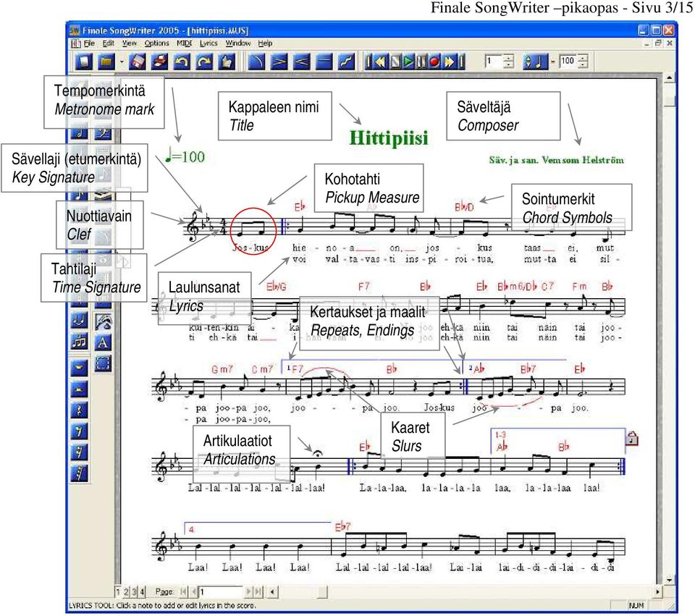Go to the last page button
Screen dimensions: 695x616
[x=258, y=591]
